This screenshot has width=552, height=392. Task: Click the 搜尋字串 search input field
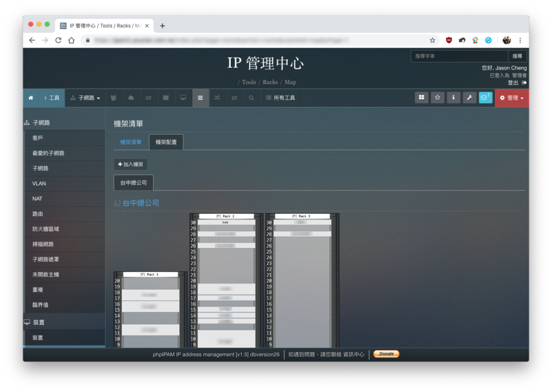click(x=459, y=56)
